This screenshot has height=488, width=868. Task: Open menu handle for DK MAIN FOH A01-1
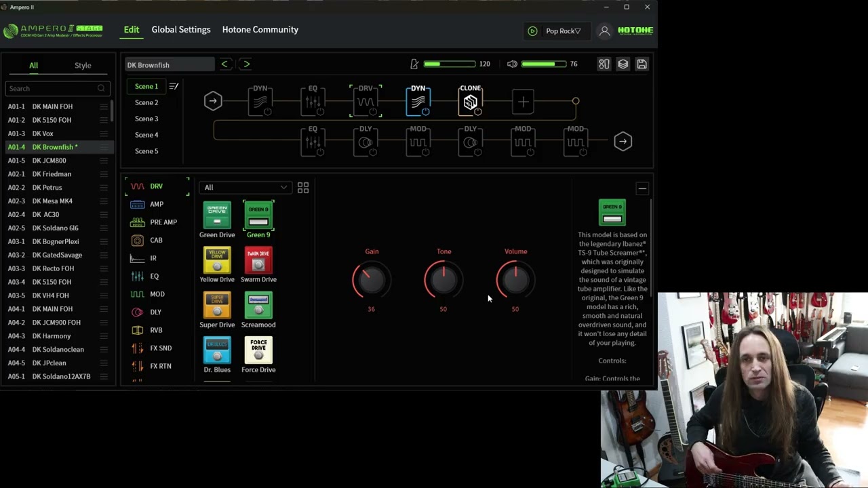(x=104, y=106)
